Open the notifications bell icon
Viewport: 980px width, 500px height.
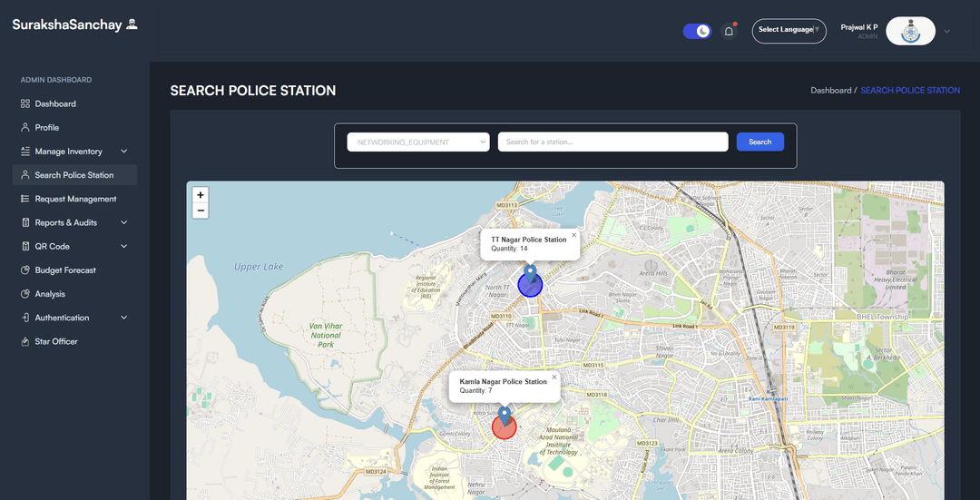coord(729,31)
